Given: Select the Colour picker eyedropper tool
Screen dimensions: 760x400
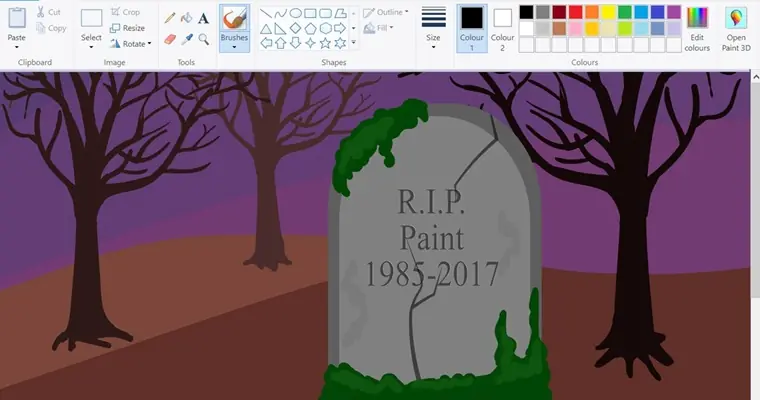Looking at the screenshot, I should click(187, 39).
